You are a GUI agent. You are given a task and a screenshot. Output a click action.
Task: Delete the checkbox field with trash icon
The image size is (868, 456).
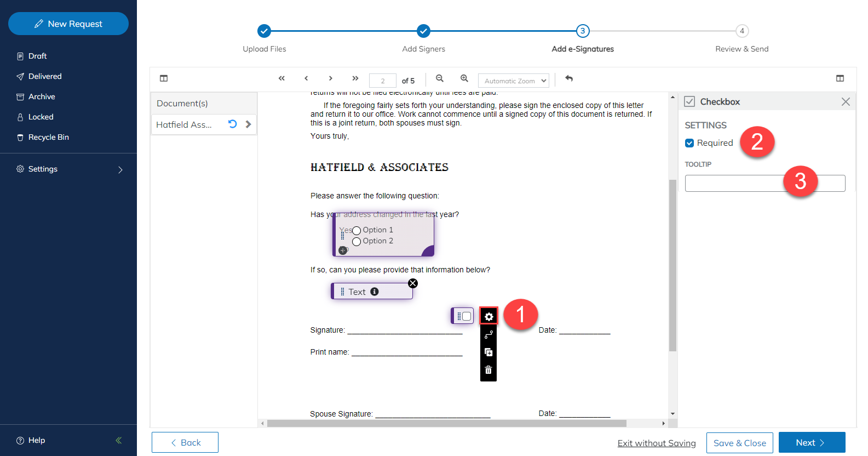(488, 370)
